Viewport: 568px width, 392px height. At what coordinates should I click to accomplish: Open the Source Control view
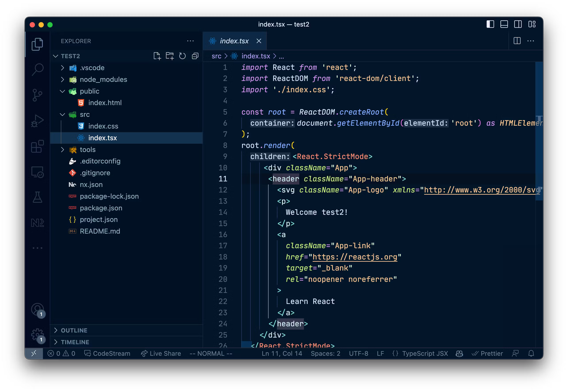[x=37, y=95]
